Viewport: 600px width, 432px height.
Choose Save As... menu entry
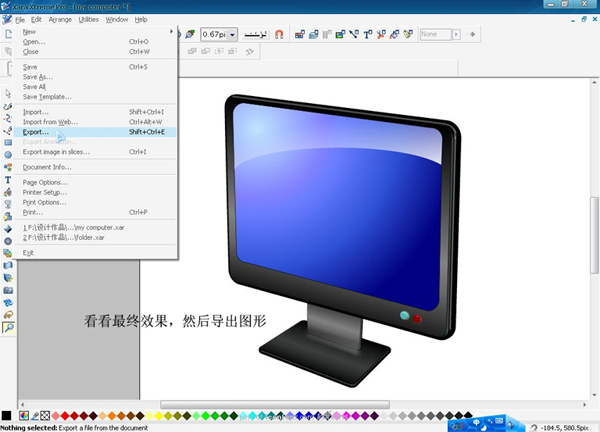pyautogui.click(x=95, y=77)
